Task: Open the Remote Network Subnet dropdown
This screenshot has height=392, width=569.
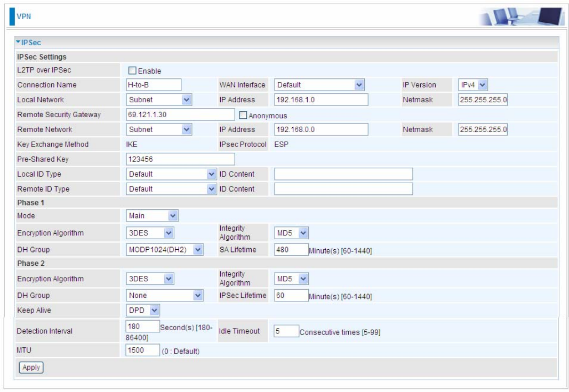Action: (159, 129)
